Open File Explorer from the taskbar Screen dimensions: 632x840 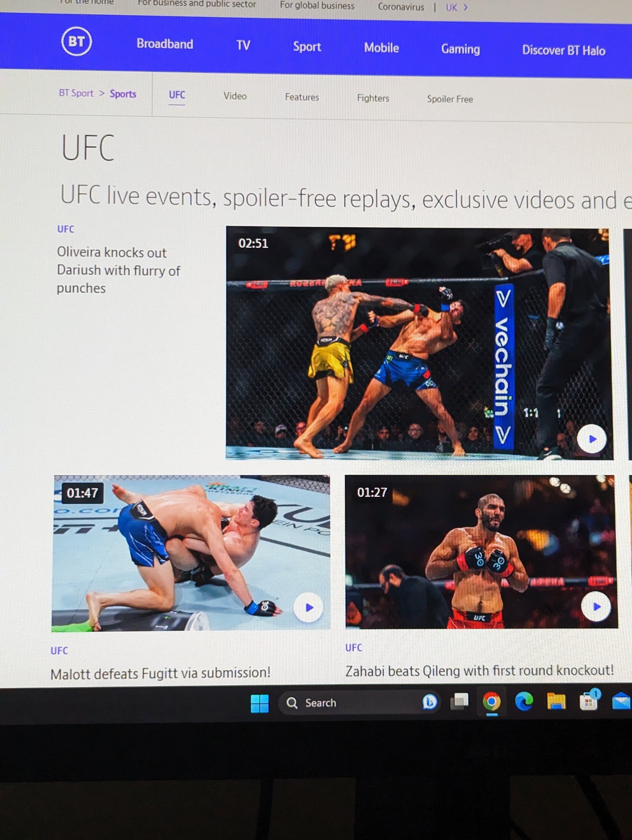[x=556, y=701]
